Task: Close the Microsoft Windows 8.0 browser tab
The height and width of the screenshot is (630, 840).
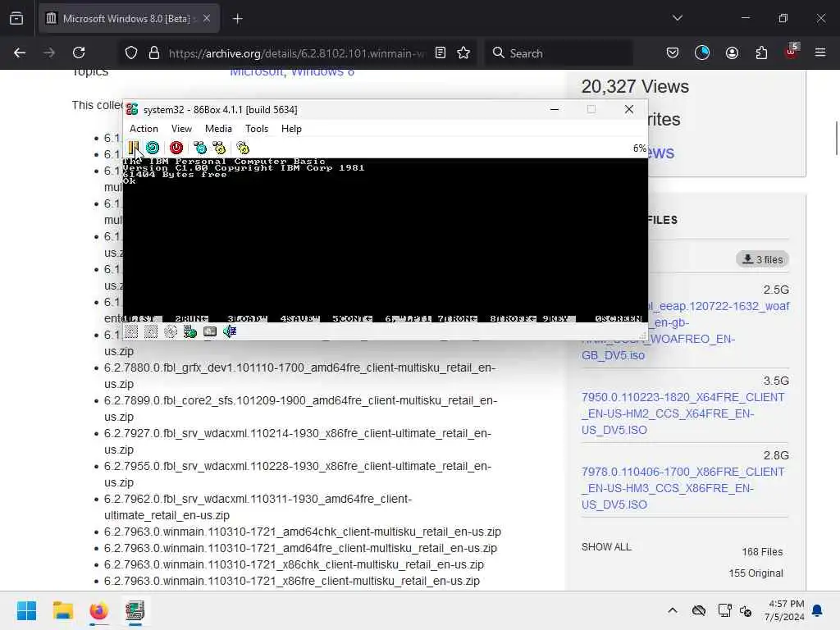Action: tap(207, 19)
